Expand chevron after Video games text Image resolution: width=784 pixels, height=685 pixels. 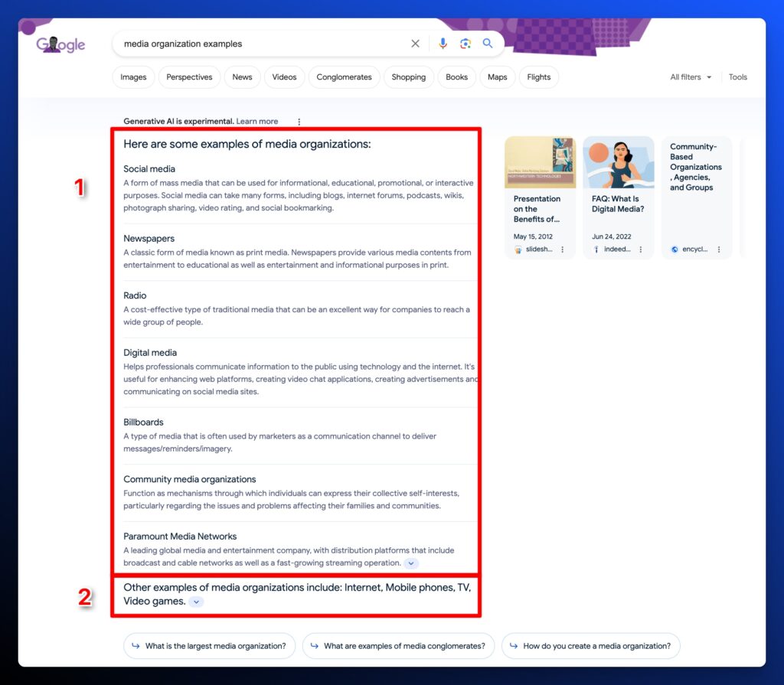[x=196, y=602]
